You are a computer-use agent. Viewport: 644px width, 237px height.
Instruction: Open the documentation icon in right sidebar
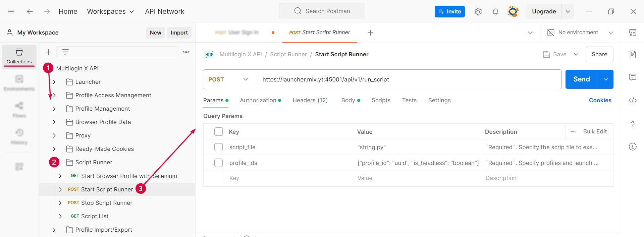(x=633, y=54)
